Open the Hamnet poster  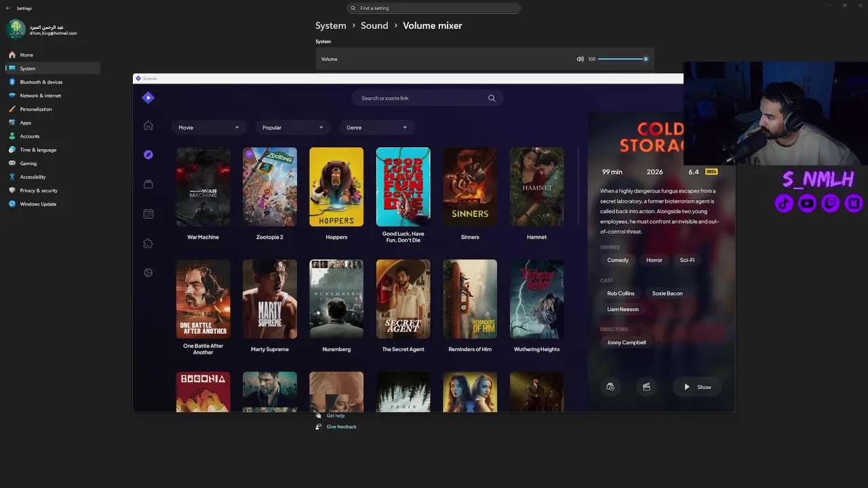537,187
